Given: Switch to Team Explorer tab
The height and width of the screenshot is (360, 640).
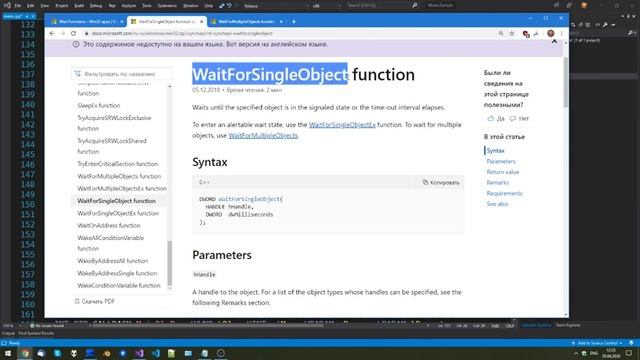Looking at the screenshot, I should [x=568, y=325].
